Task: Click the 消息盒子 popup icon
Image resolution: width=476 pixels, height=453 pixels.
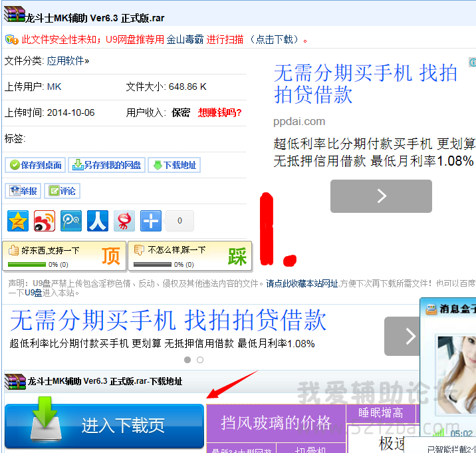Action: (431, 309)
